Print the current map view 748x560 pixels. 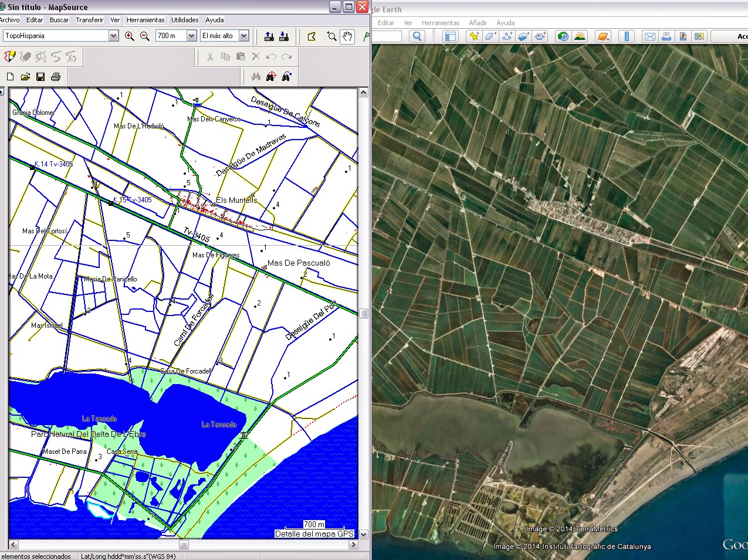(x=56, y=76)
